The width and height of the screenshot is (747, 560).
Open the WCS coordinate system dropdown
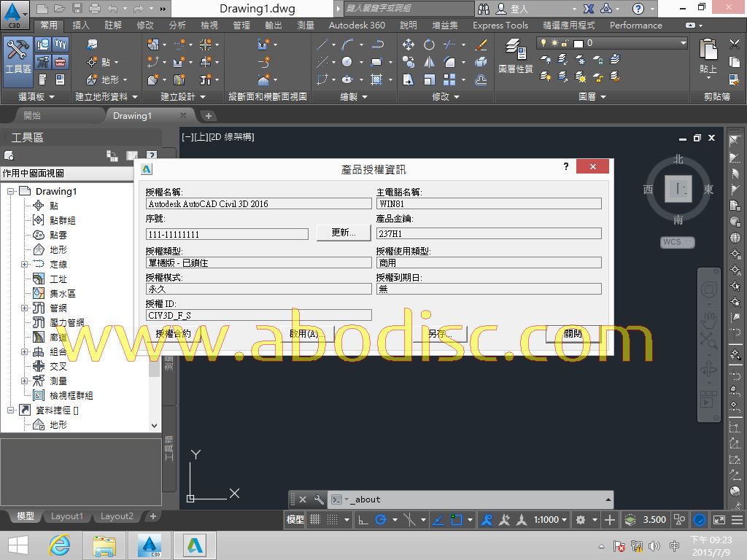click(678, 242)
